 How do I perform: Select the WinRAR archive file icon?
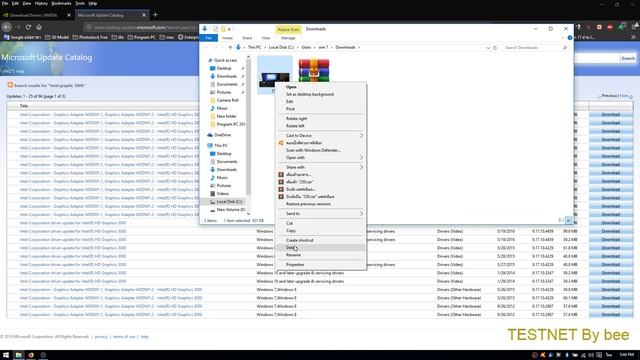coord(313,70)
